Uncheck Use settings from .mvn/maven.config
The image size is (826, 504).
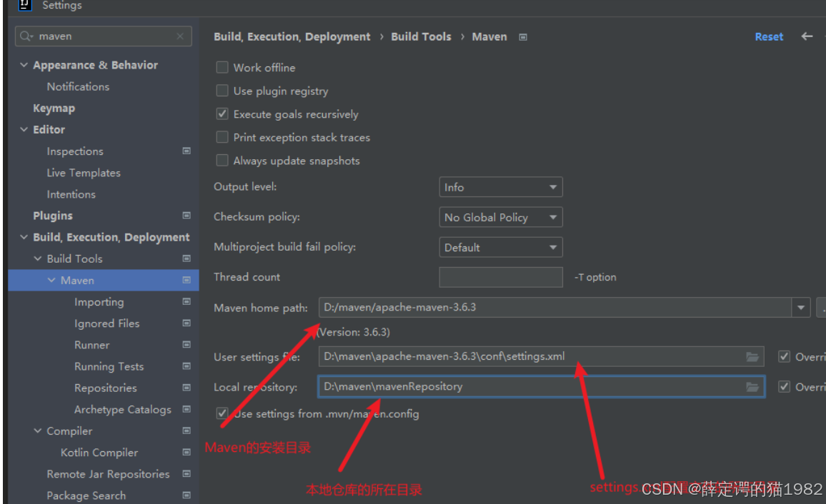pos(222,413)
